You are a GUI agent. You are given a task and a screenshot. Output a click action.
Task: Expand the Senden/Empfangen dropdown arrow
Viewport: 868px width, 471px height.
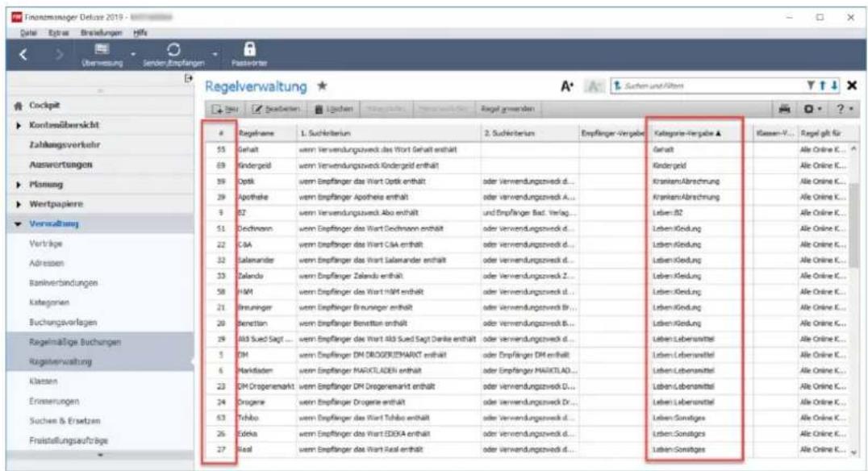coord(215,54)
